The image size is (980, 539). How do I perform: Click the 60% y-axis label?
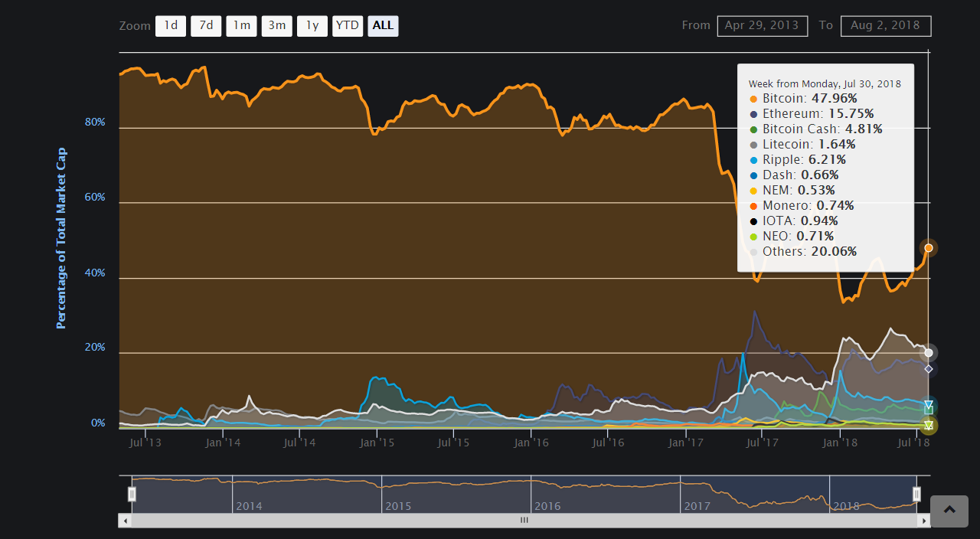point(95,198)
